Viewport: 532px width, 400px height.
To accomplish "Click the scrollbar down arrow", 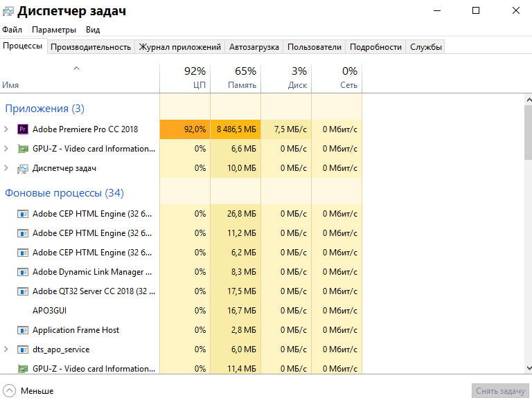I will [529, 367].
